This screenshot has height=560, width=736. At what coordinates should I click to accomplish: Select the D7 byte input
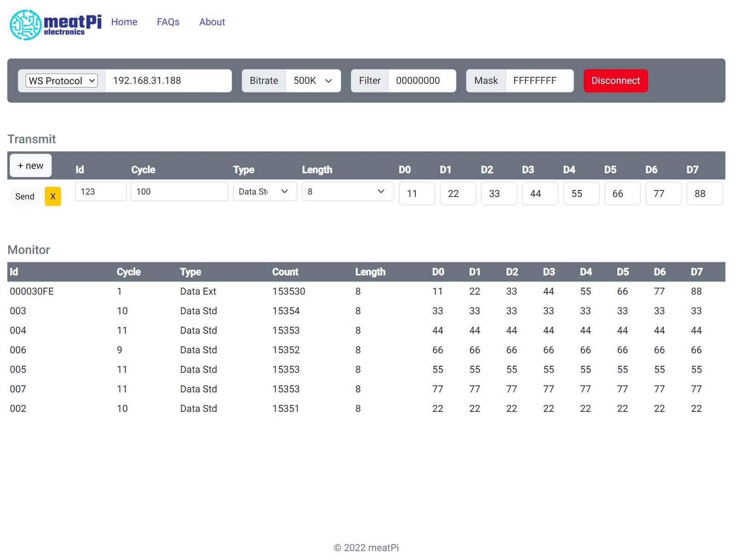pos(704,194)
